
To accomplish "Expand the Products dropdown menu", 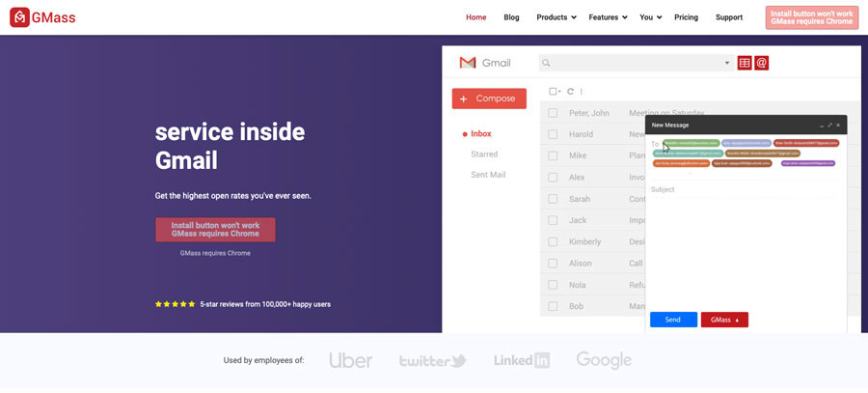I will pos(556,17).
